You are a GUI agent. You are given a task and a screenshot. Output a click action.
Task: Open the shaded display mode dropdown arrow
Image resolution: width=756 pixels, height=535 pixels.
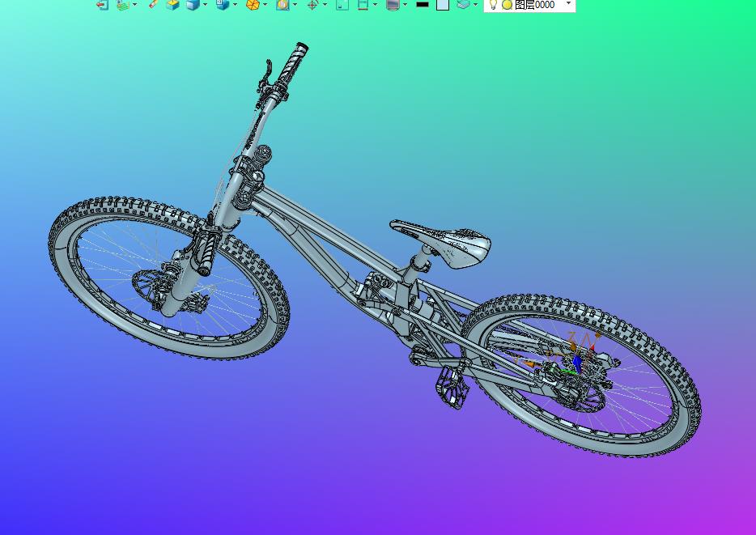(405, 4)
